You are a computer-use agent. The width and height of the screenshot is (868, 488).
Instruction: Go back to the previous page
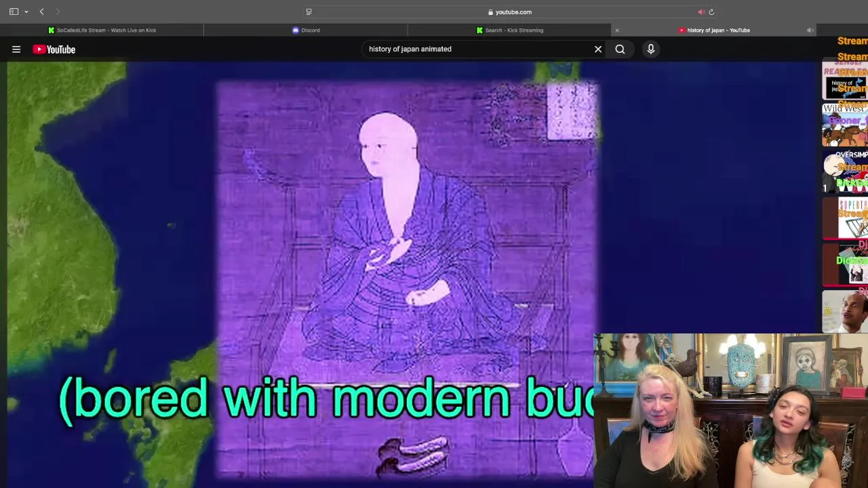point(41,12)
